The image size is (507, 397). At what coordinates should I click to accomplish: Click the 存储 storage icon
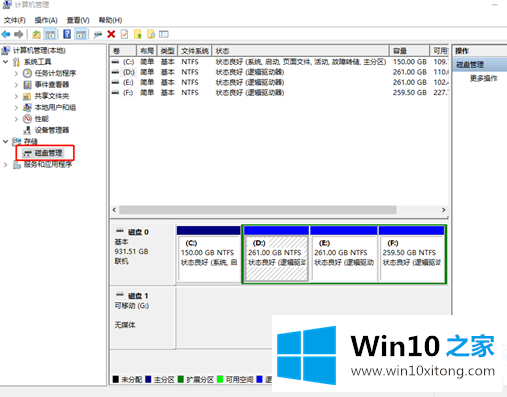(17, 141)
